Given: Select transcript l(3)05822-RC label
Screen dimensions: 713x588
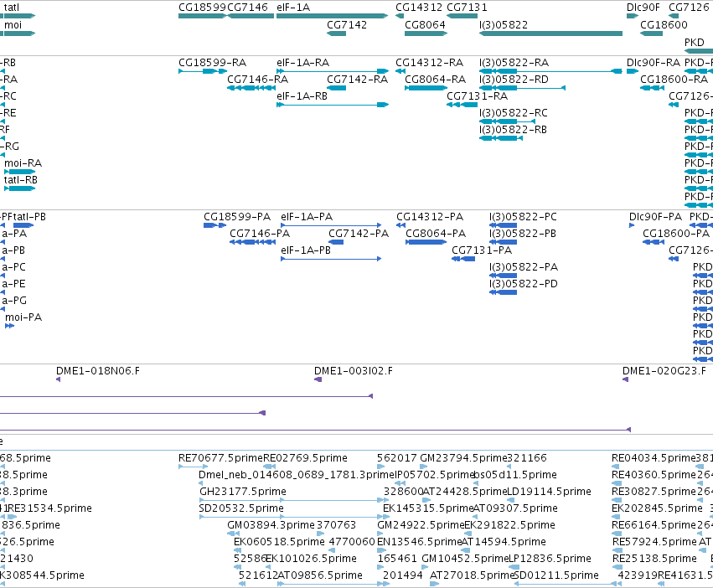Looking at the screenshot, I should pyautogui.click(x=514, y=113).
